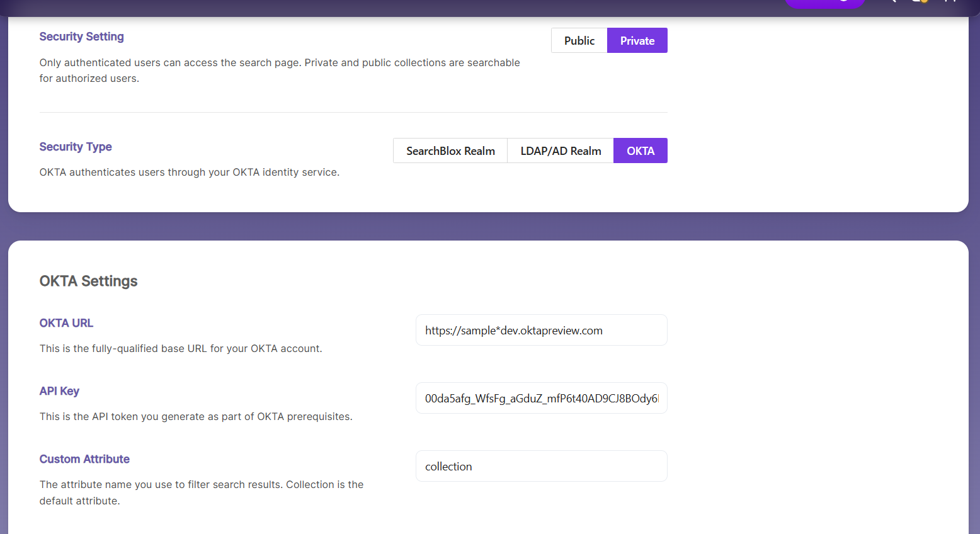Select the Private security setting

pyautogui.click(x=637, y=40)
